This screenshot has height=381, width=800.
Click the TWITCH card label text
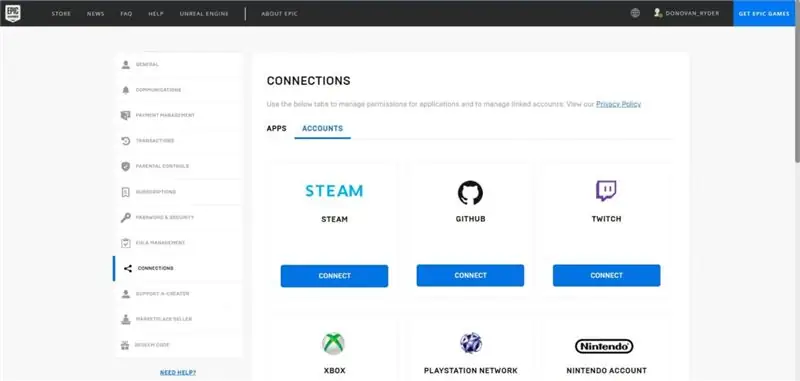click(607, 219)
